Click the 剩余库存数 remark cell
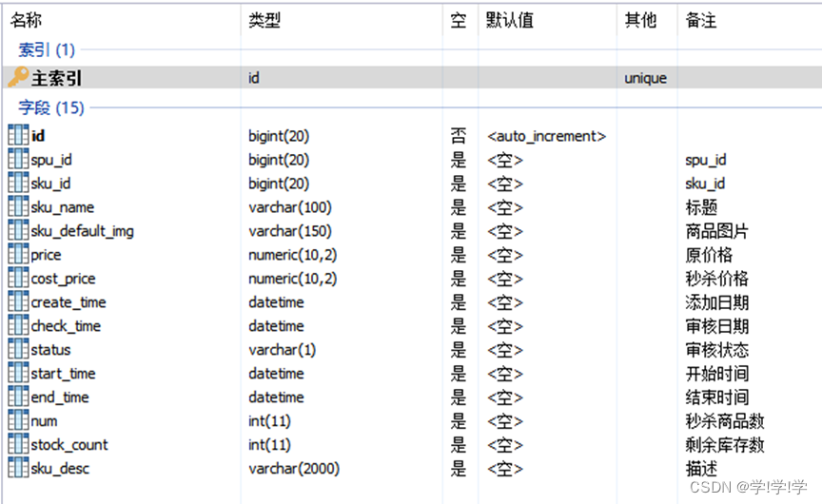This screenshot has width=822, height=504. pos(725,445)
